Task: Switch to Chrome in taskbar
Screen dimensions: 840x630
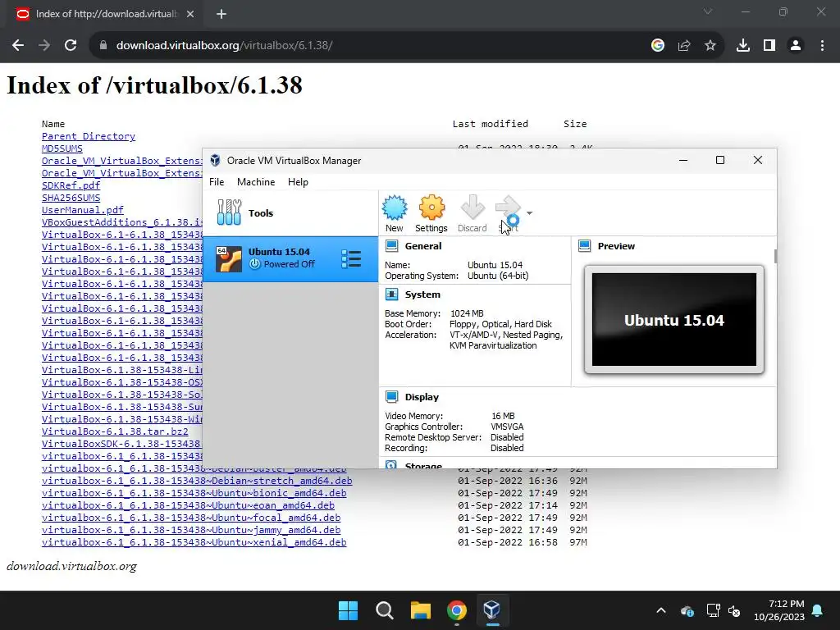Action: click(456, 610)
